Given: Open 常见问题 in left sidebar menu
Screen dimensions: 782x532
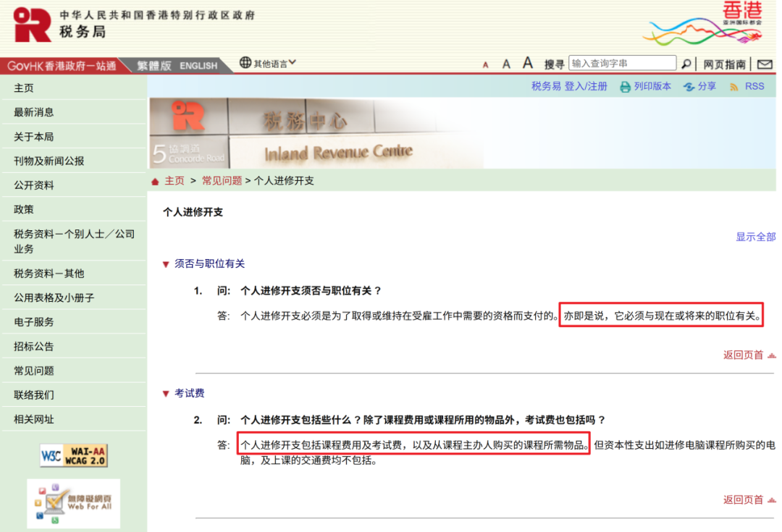Looking at the screenshot, I should (x=34, y=371).
